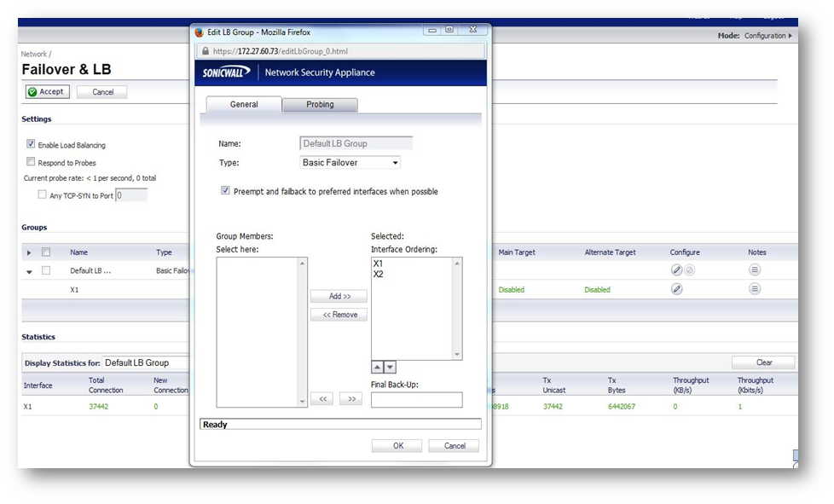834x504 pixels.
Task: Switch to the Probing tab
Action: [320, 105]
